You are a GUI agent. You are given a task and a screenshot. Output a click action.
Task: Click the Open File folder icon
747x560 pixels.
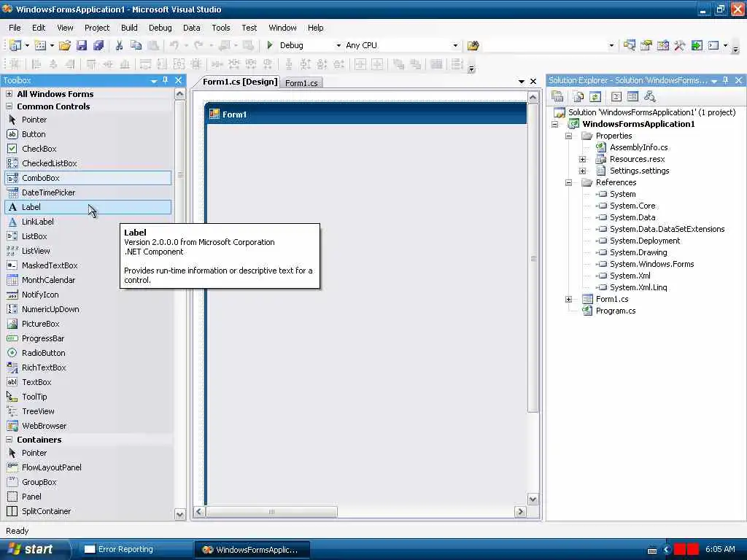coord(65,45)
